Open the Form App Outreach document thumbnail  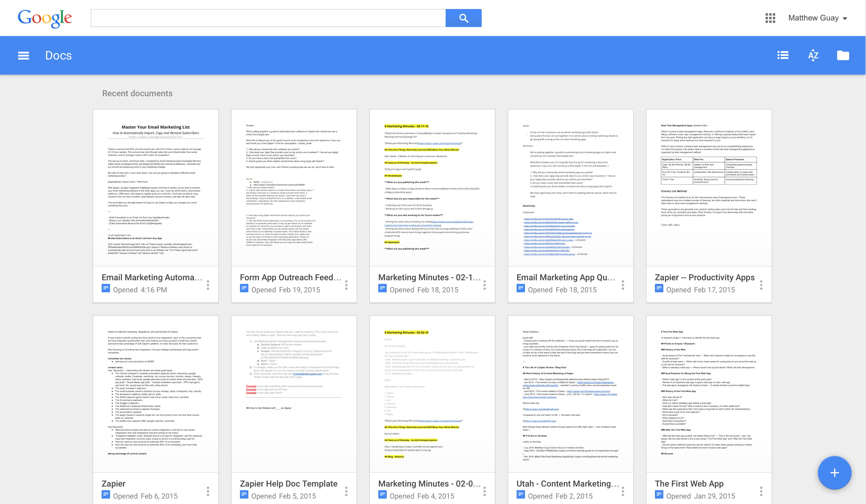tap(294, 188)
